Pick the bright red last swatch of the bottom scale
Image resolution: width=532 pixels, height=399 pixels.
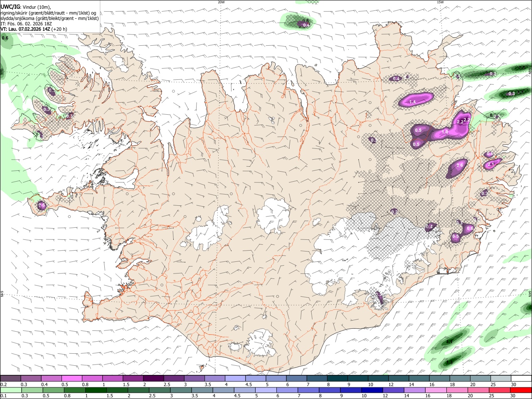(520, 390)
